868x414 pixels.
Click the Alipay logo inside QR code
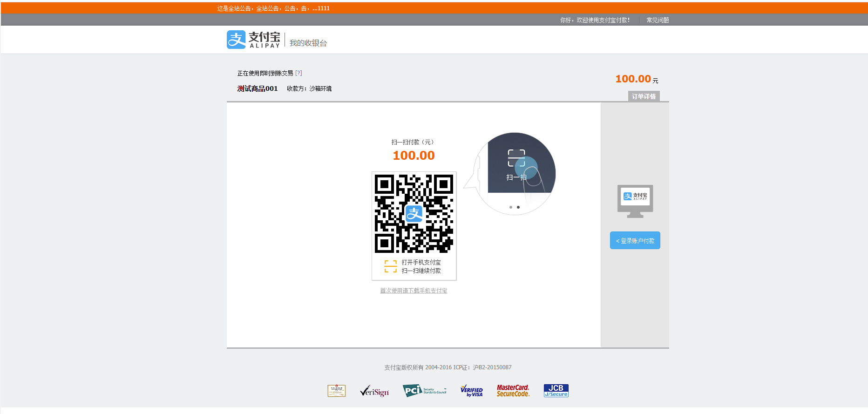pyautogui.click(x=414, y=214)
